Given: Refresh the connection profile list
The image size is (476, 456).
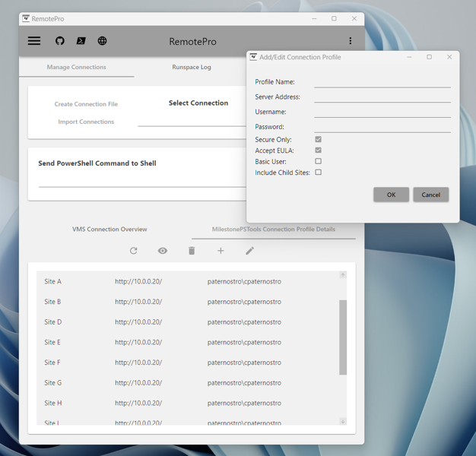Looking at the screenshot, I should coord(134,251).
